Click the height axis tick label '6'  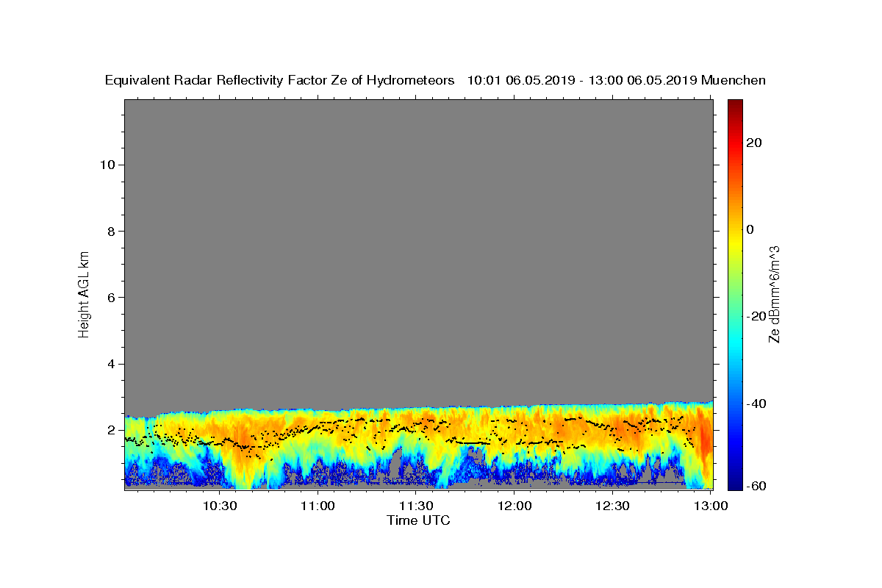point(110,298)
